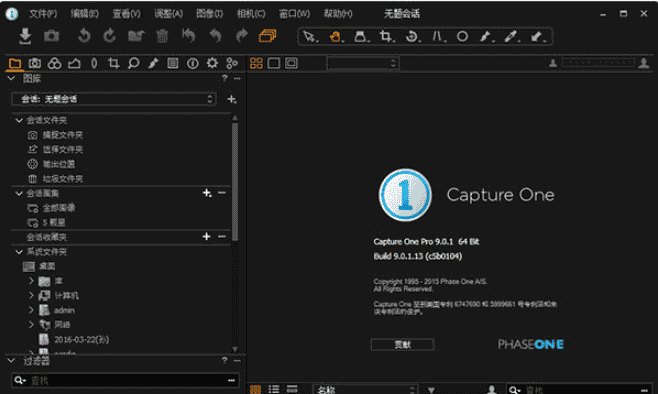Viewport: 658px width, 394px height.
Task: Select the circle spot removal tool
Action: (462, 37)
